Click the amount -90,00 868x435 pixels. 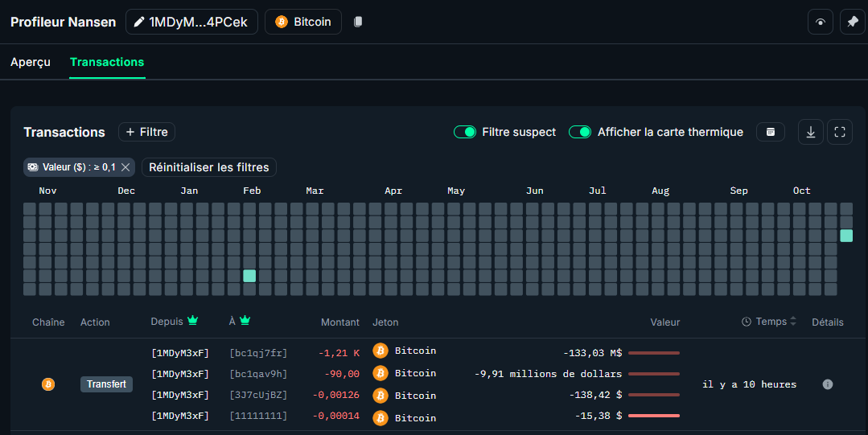coord(342,374)
